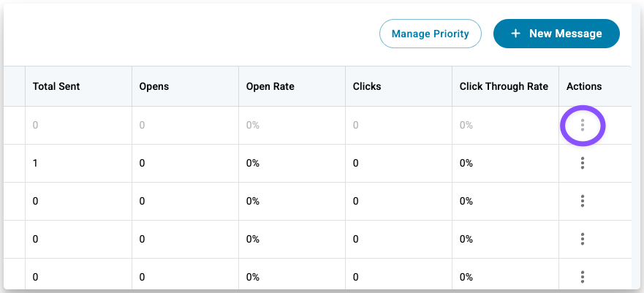Click the Total Sent value in the bottom row
This screenshot has width=644, height=293.
point(35,277)
